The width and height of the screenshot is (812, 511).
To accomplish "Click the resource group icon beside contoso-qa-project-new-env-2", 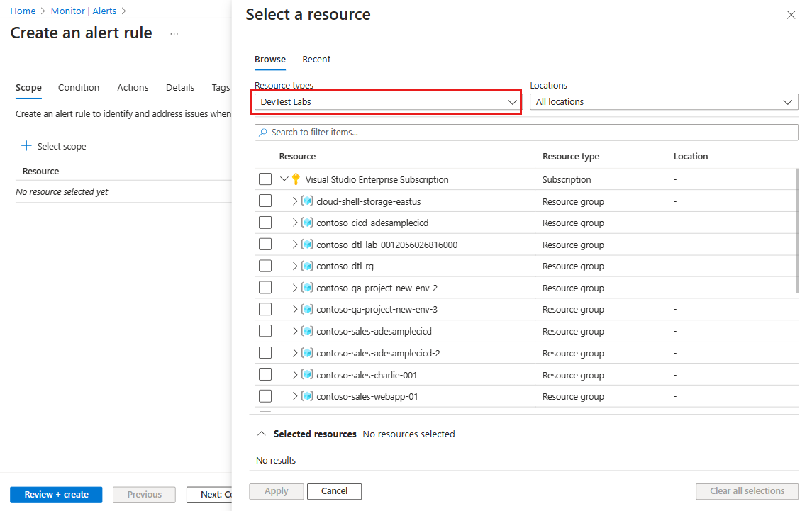I will [x=307, y=288].
